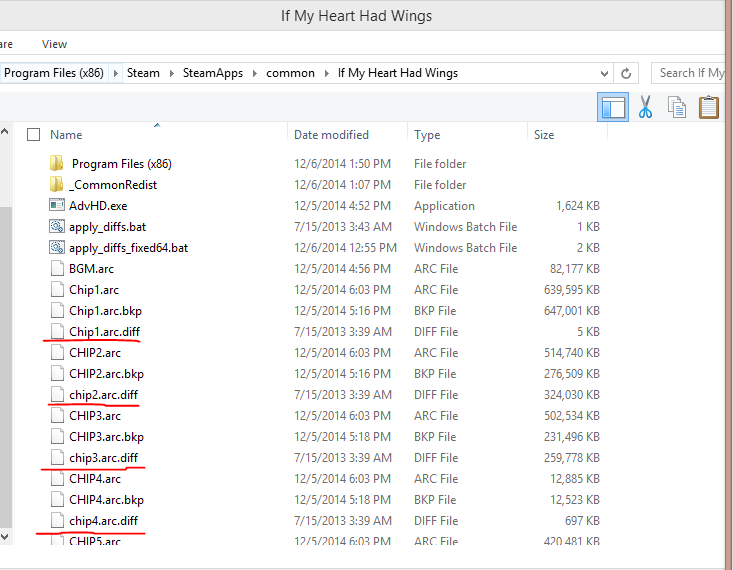Select the CHIP3.arc.bkp file icon
The width and height of the screenshot is (733, 570).
pyautogui.click(x=57, y=436)
